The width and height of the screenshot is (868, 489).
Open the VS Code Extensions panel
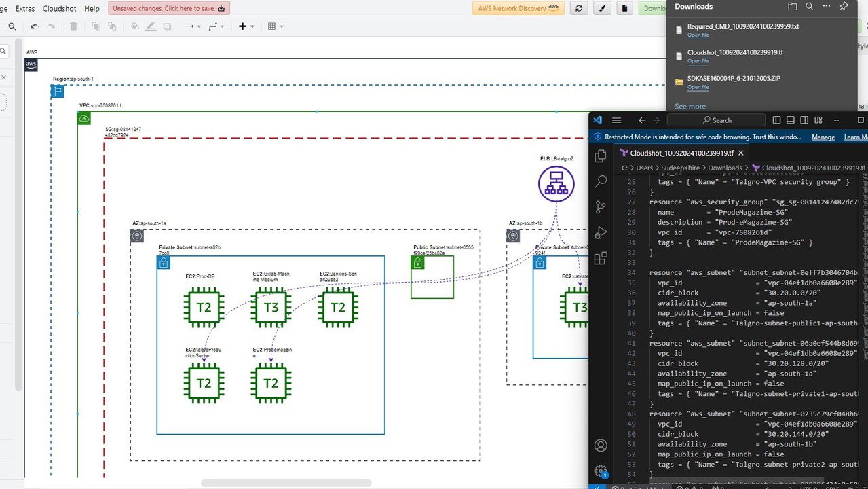click(x=601, y=259)
